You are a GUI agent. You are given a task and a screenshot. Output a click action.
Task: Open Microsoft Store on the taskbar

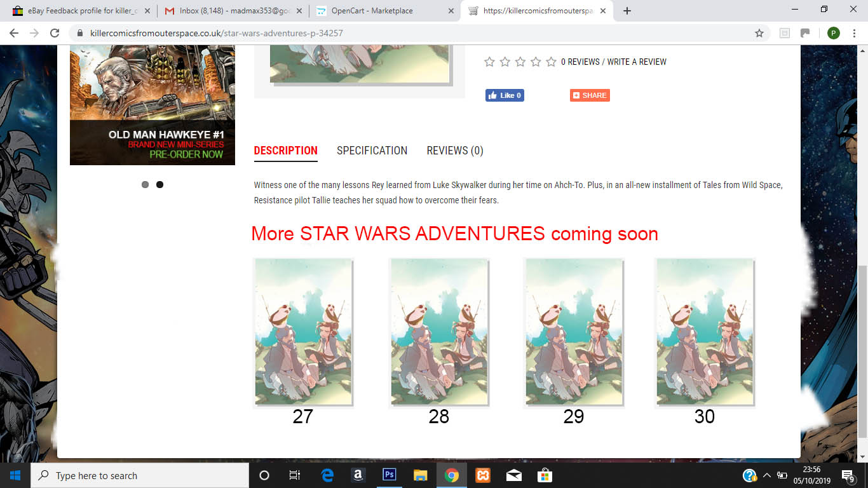545,475
